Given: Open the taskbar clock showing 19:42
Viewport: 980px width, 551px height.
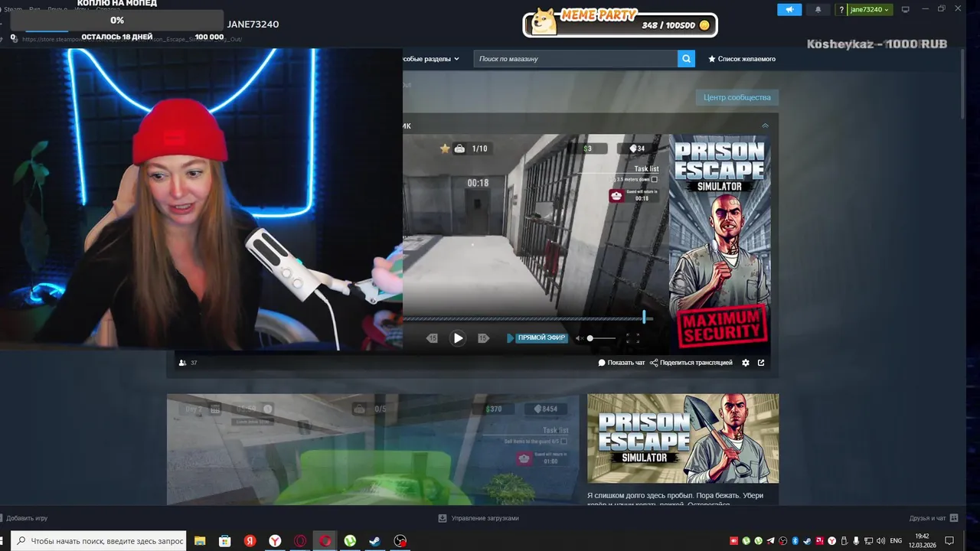Looking at the screenshot, I should click(923, 541).
